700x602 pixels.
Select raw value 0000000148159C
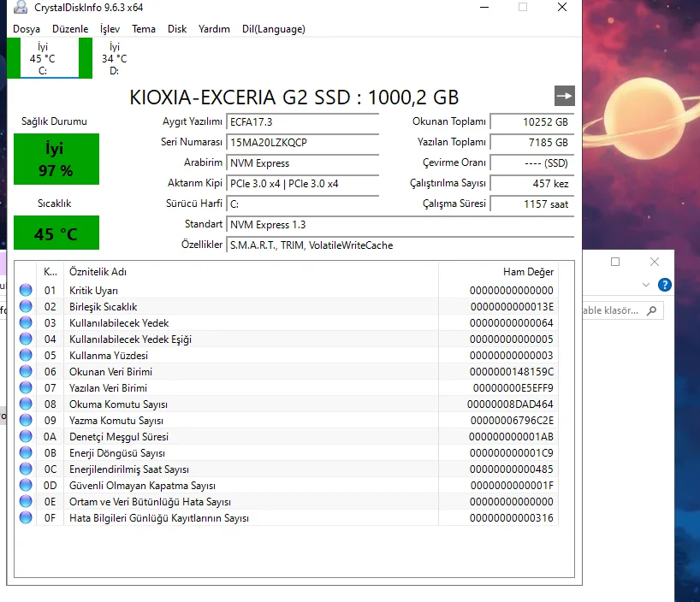click(512, 372)
